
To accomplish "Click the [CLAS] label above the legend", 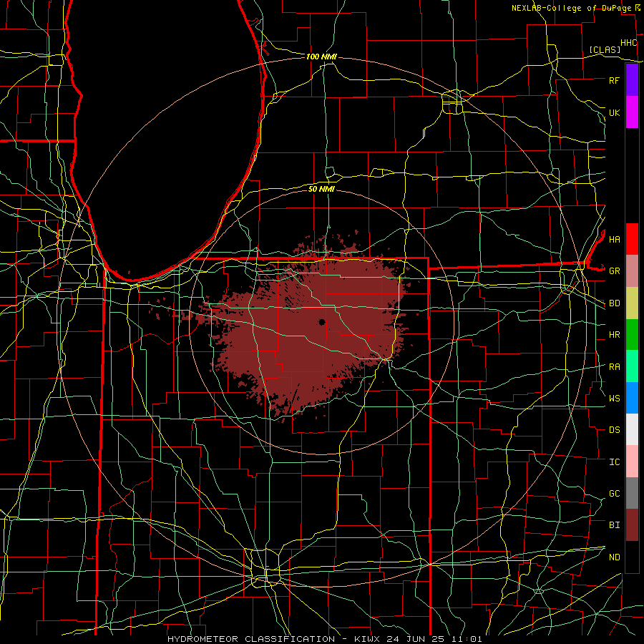I will (x=605, y=49).
